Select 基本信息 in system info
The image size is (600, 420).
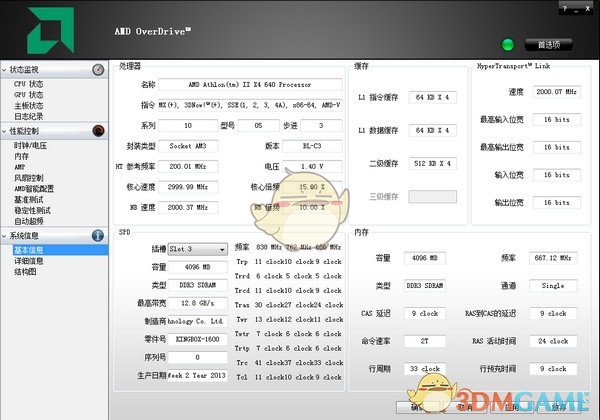pyautogui.click(x=60, y=250)
